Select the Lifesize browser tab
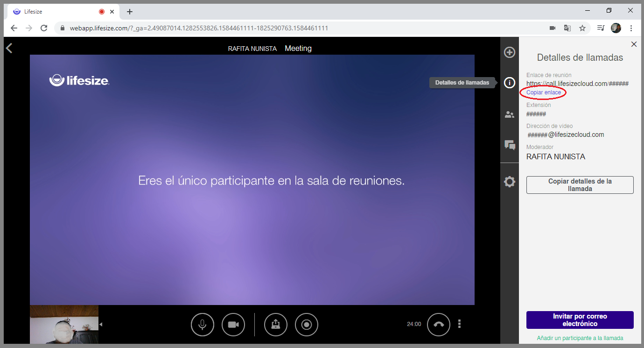 tap(63, 12)
